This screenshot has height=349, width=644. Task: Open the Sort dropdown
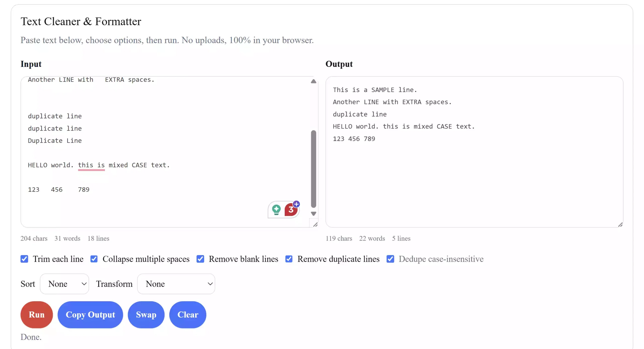(64, 284)
